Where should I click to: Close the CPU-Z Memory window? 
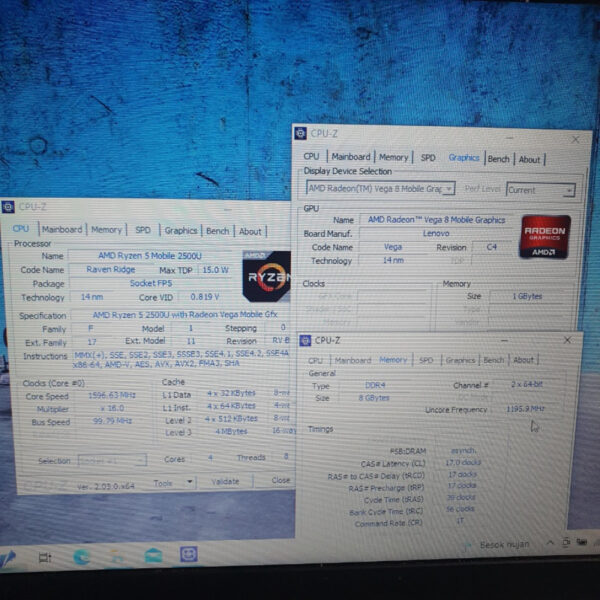coord(567,340)
